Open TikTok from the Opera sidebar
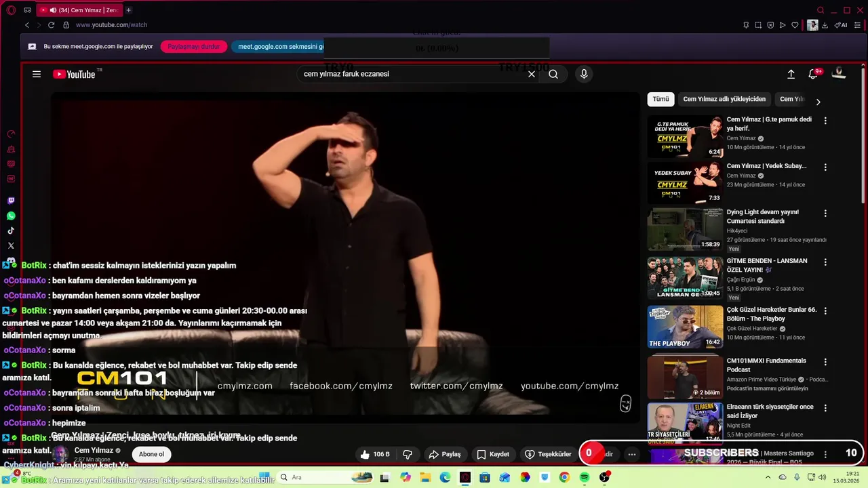This screenshot has width=868, height=488. (x=11, y=230)
